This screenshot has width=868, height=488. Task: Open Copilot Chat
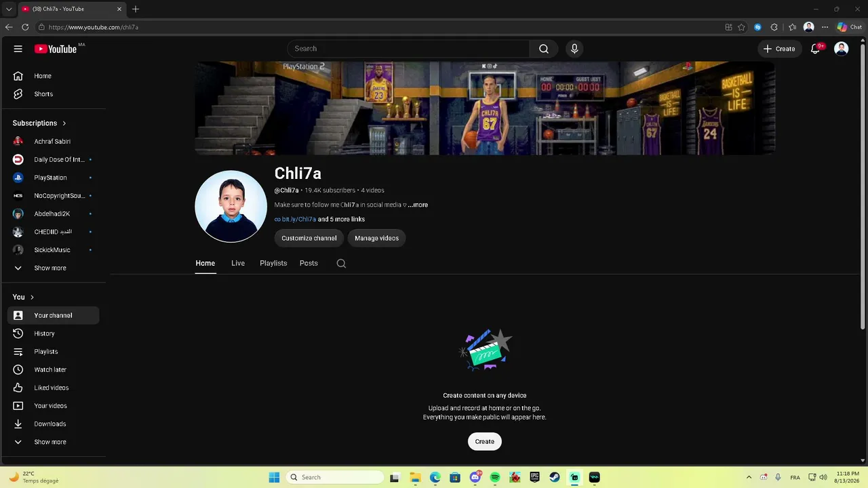point(850,27)
